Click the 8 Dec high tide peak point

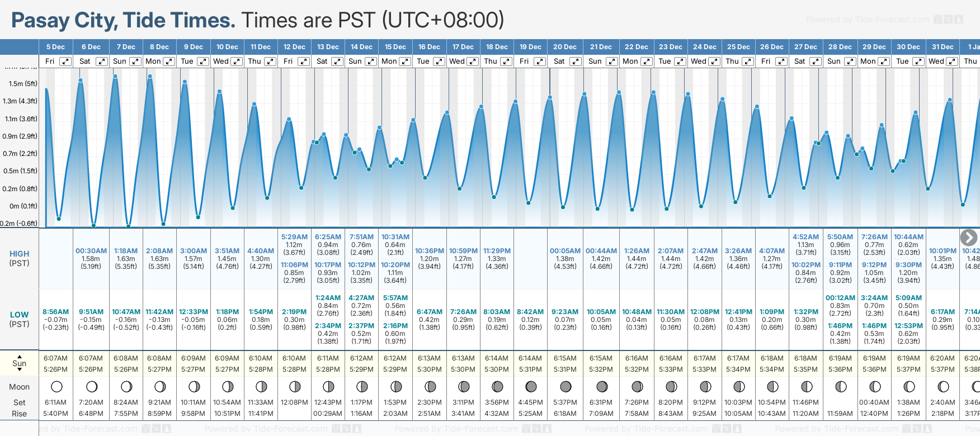pos(150,77)
